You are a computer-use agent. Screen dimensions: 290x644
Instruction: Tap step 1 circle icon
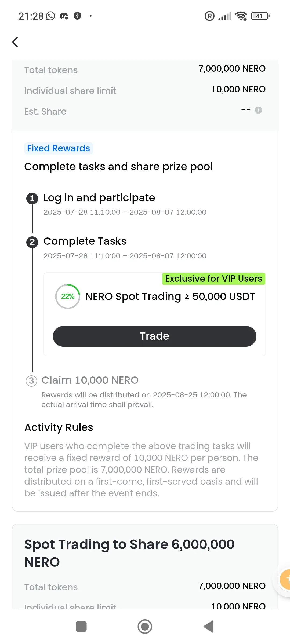[32, 198]
